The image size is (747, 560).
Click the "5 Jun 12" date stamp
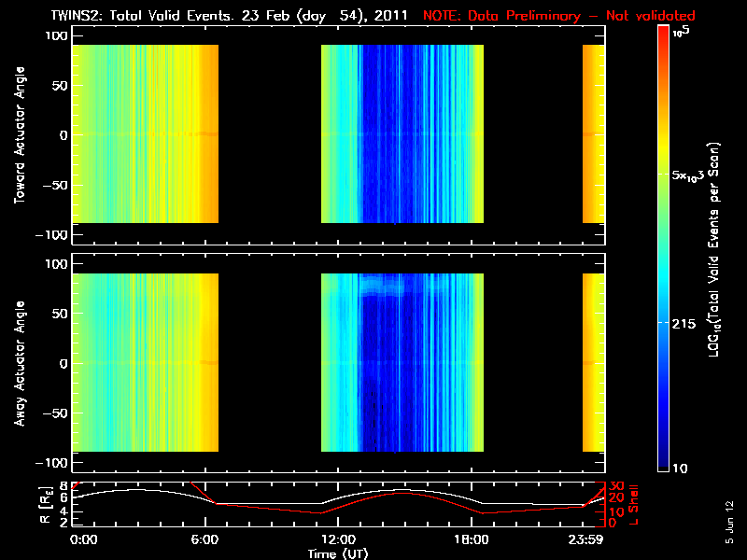click(728, 521)
